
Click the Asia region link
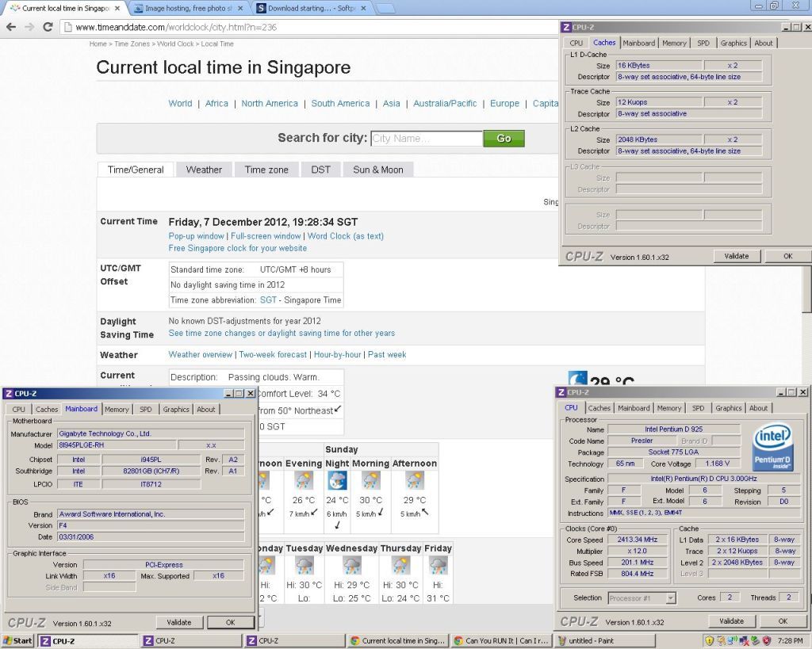click(x=392, y=104)
